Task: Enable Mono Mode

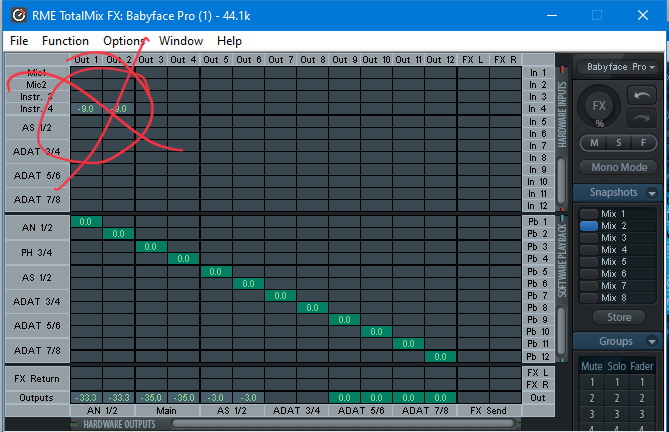Action: coord(619,167)
